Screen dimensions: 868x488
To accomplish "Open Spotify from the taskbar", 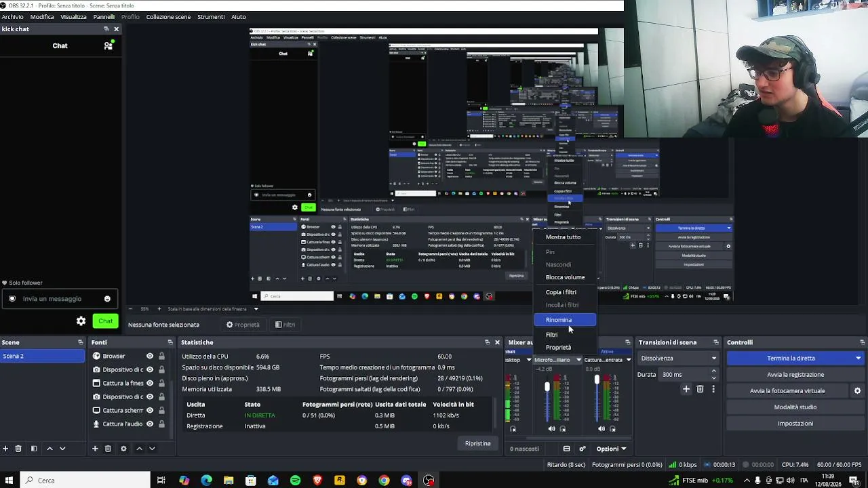I will [295, 481].
